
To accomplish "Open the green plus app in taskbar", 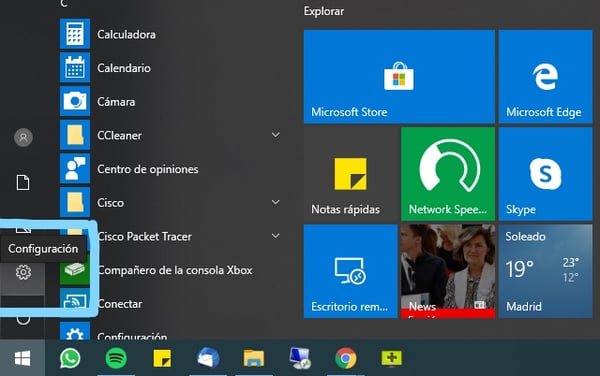I will click(391, 358).
